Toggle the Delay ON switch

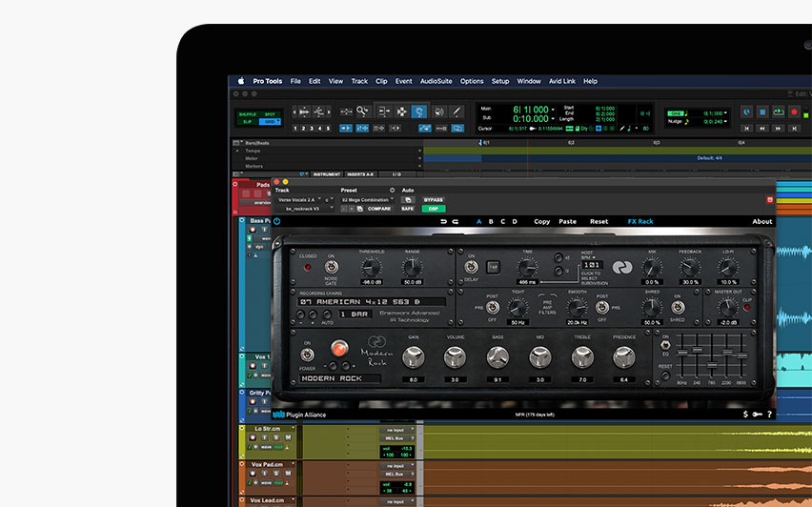(x=471, y=267)
